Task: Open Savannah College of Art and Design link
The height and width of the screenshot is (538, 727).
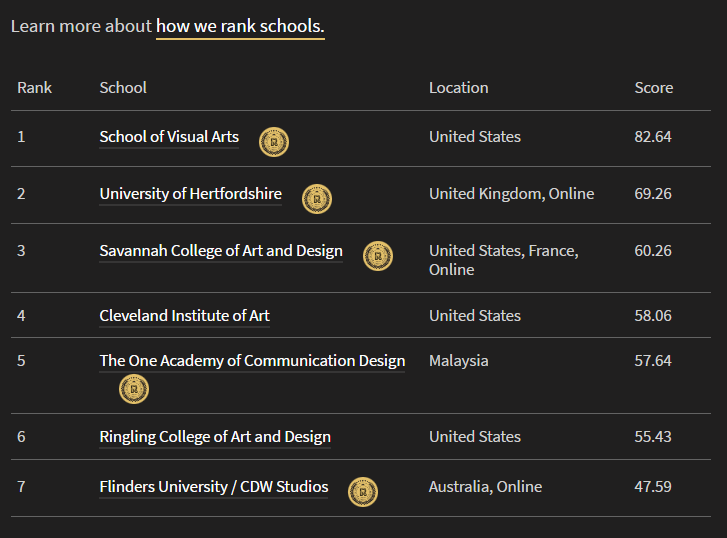Action: [x=221, y=251]
